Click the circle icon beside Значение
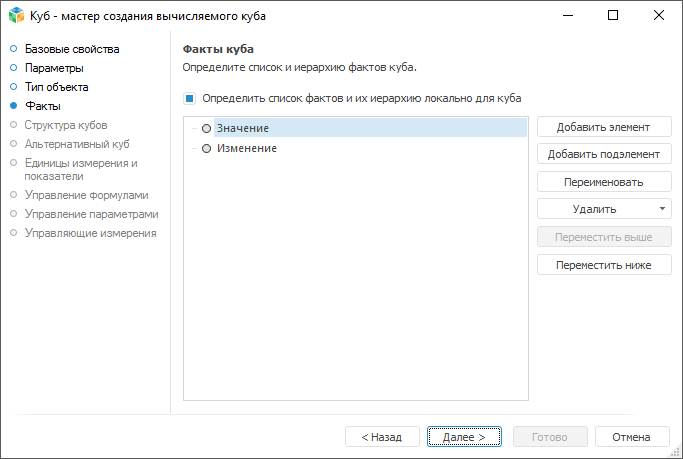683x459 pixels. click(207, 128)
